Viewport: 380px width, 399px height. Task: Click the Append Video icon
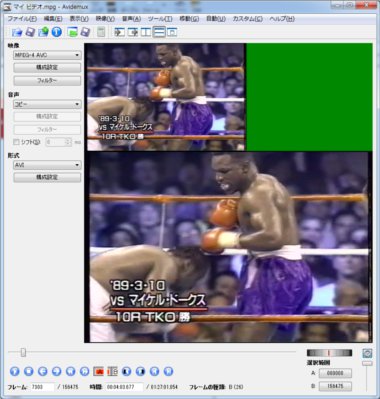[x=43, y=32]
